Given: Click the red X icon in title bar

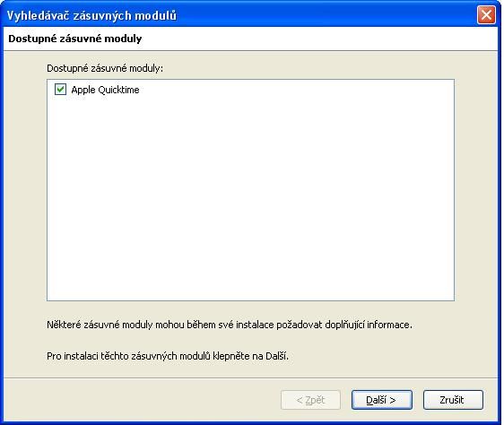Looking at the screenshot, I should click(486, 14).
